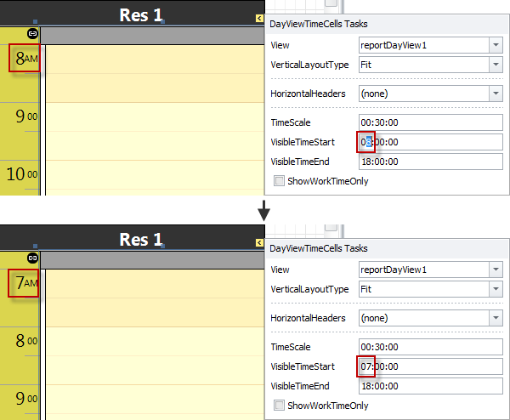Click the VisibleTimeStart field with the highlighted 8
510x420 pixels.
click(x=430, y=142)
